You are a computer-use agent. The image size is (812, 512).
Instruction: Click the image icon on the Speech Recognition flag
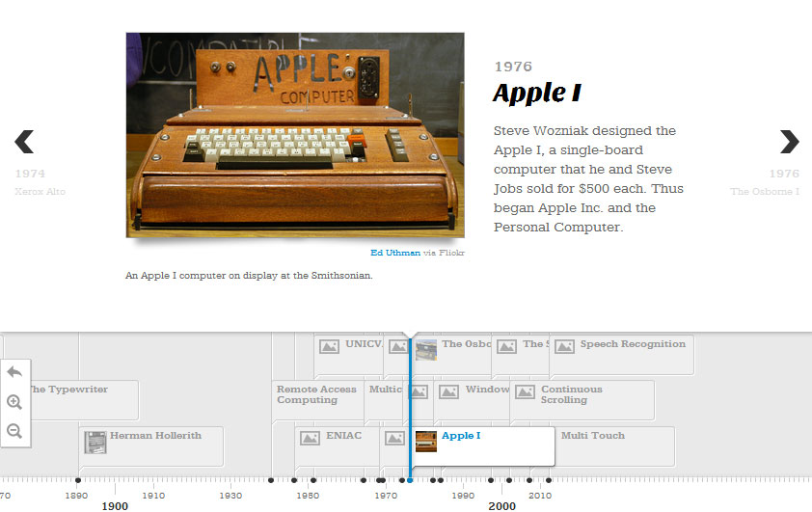pos(564,346)
